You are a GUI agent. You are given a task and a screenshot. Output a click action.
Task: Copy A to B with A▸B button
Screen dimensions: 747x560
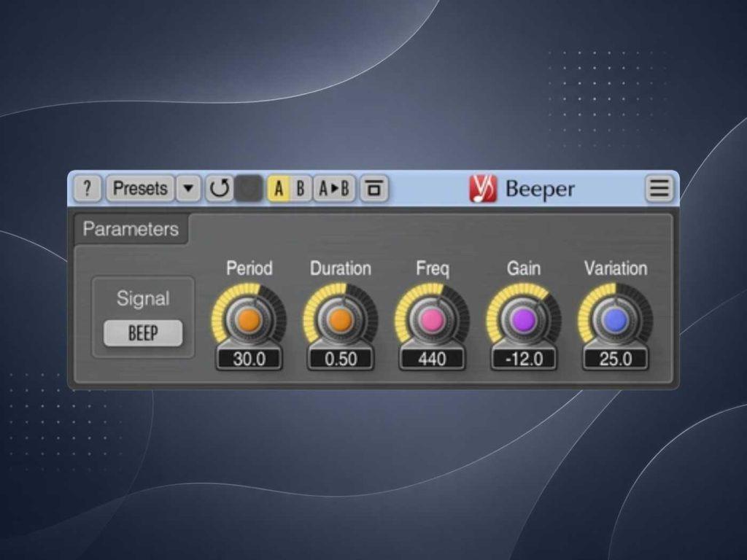coord(334,189)
